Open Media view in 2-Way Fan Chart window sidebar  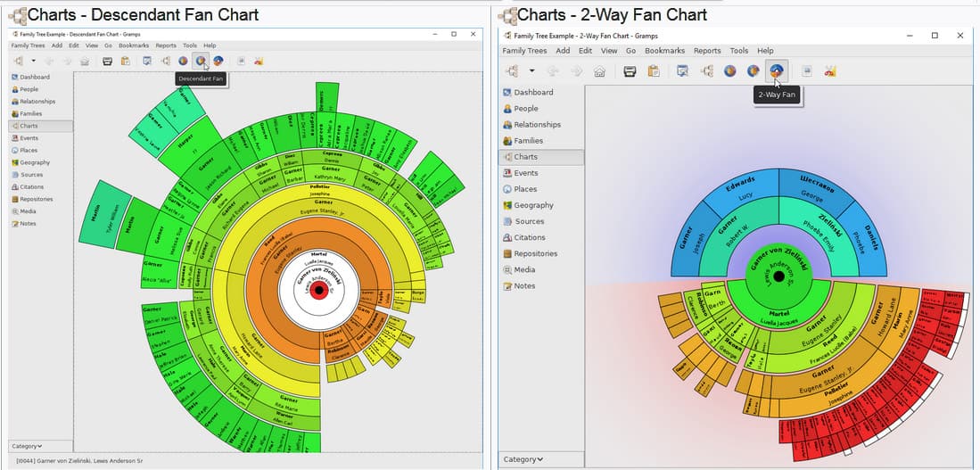pyautogui.click(x=523, y=269)
